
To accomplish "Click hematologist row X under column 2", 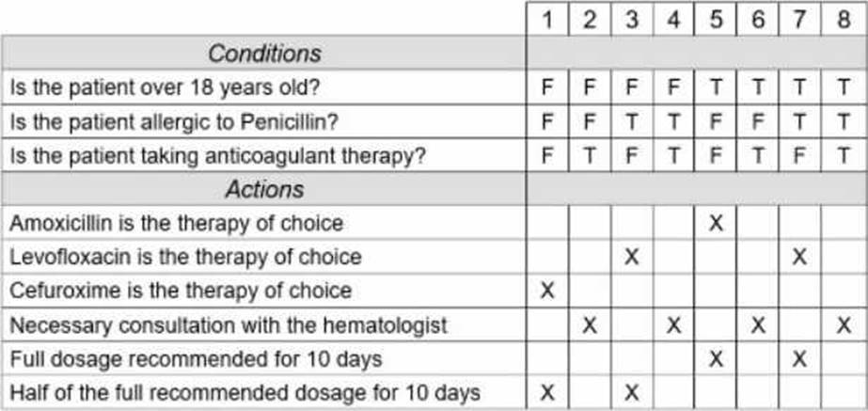I will point(590,324).
